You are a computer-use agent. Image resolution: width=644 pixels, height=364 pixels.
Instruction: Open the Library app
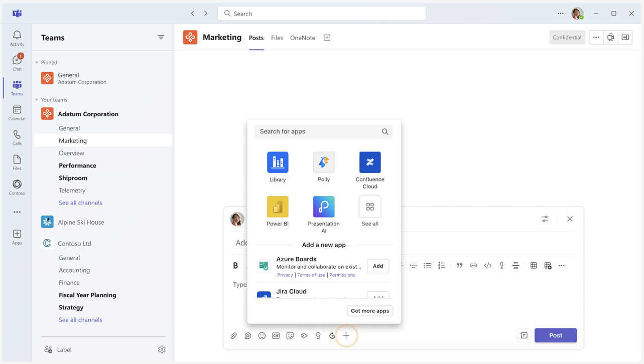[278, 163]
